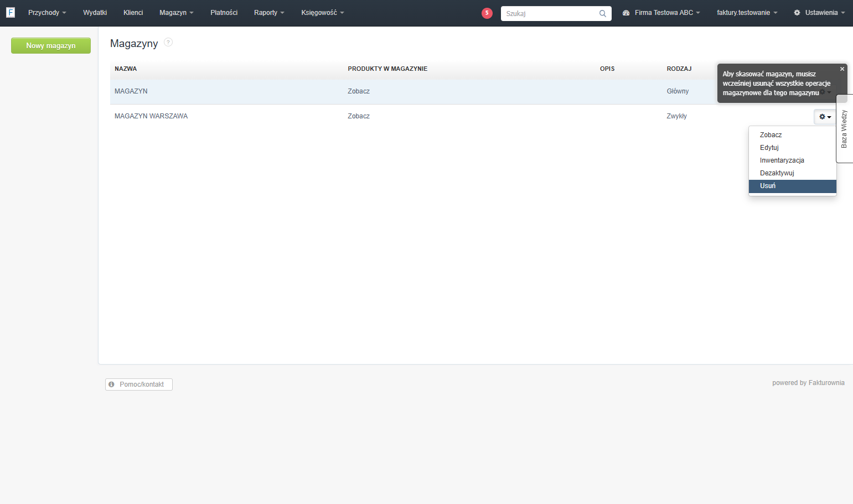Viewport: 853px width, 504px height.
Task: Open the notifications badge showing 5
Action: pos(487,13)
